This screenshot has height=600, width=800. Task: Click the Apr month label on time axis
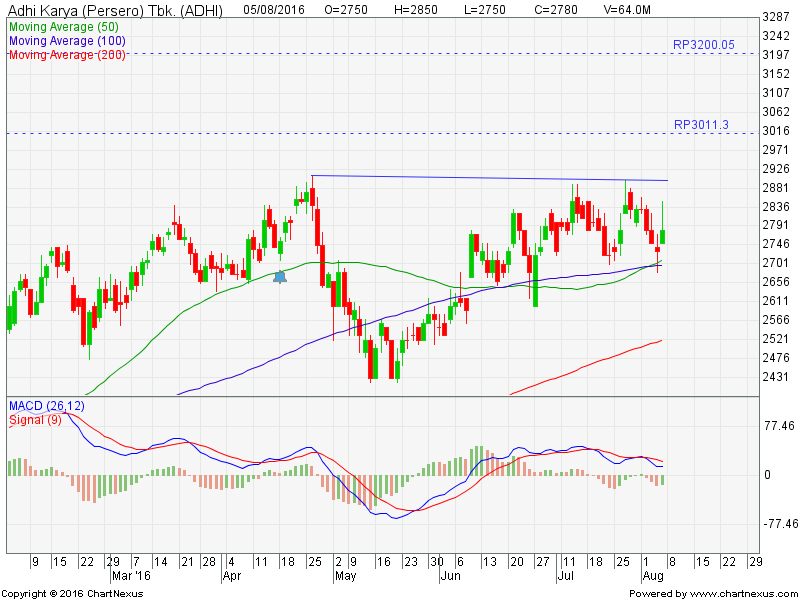pos(232,576)
